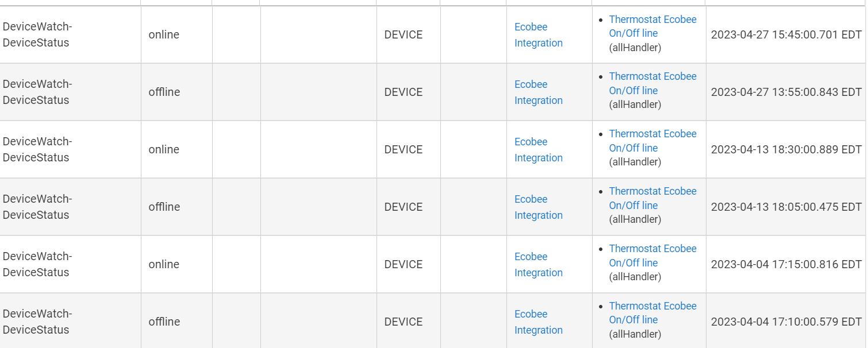Viewport: 868px width, 348px height.
Task: Open Thermostat Ecobee On/Off line link, 18:05:00.475 row
Action: [x=652, y=198]
